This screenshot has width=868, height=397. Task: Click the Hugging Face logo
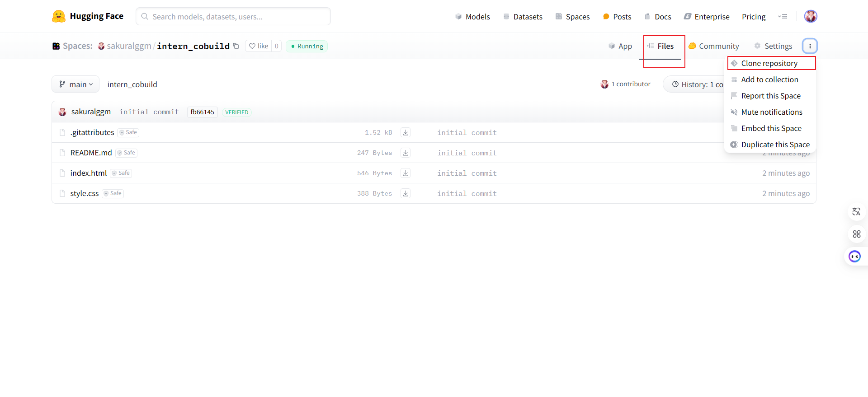click(88, 16)
